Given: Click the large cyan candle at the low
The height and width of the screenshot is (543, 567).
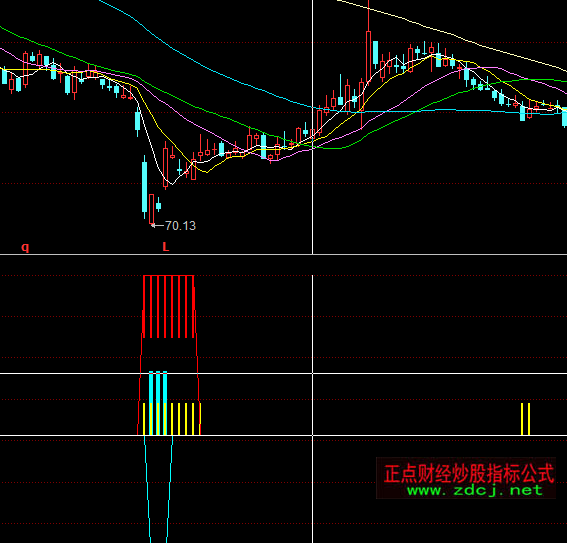Looking at the screenshot, I should point(145,187).
